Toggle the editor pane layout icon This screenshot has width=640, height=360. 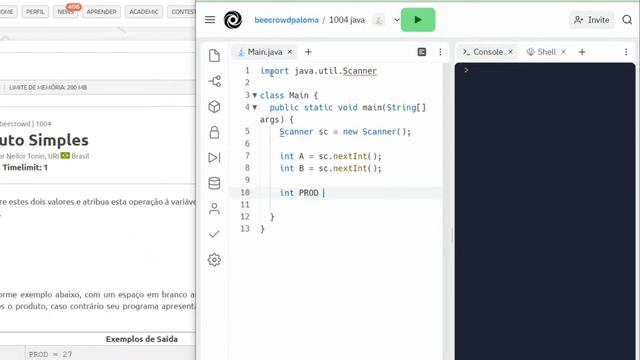[422, 52]
